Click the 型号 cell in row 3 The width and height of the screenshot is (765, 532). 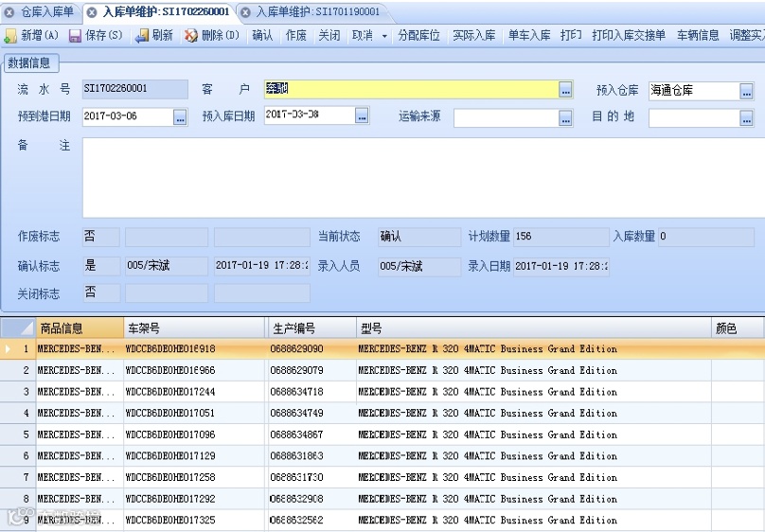pos(534,392)
